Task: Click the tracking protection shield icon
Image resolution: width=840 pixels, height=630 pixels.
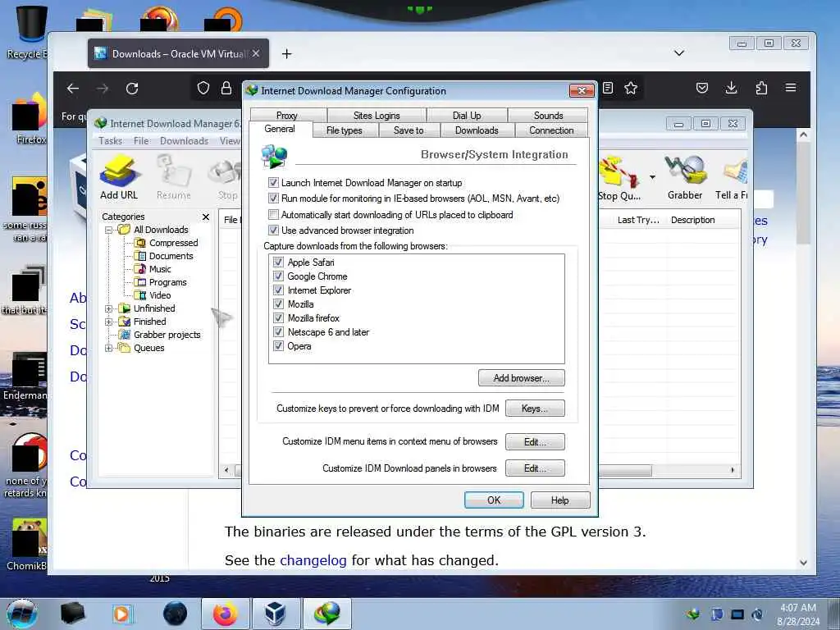Action: click(x=203, y=88)
